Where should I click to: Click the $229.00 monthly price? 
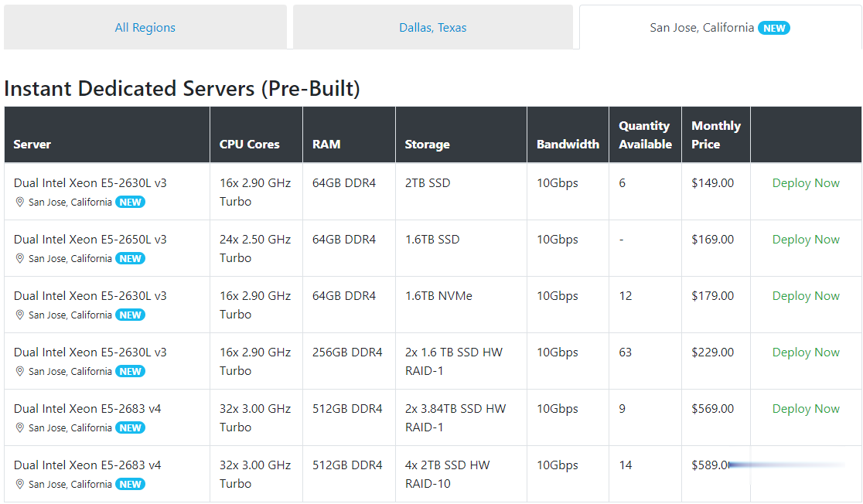click(713, 352)
